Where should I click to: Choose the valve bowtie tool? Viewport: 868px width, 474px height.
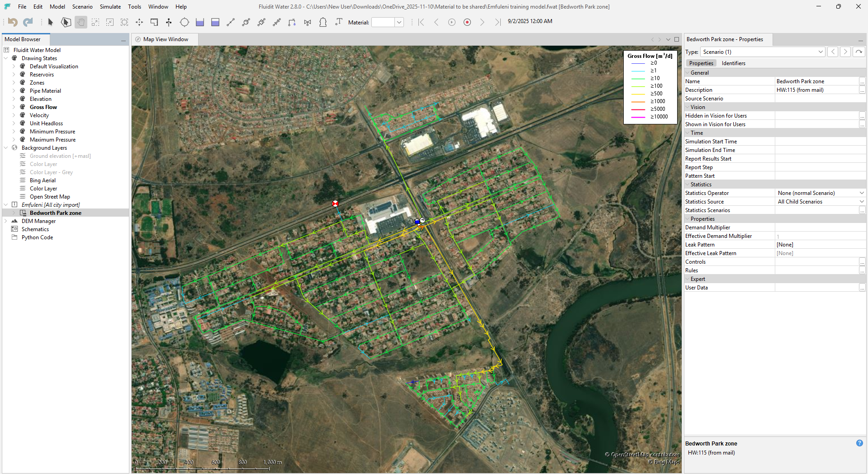coord(308,22)
